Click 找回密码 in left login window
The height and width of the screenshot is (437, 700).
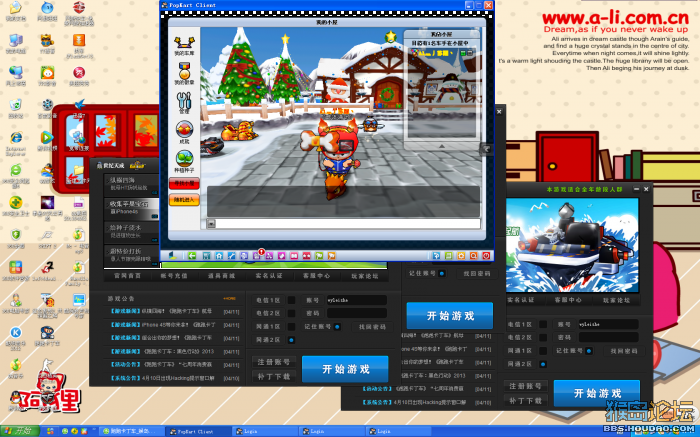372,327
